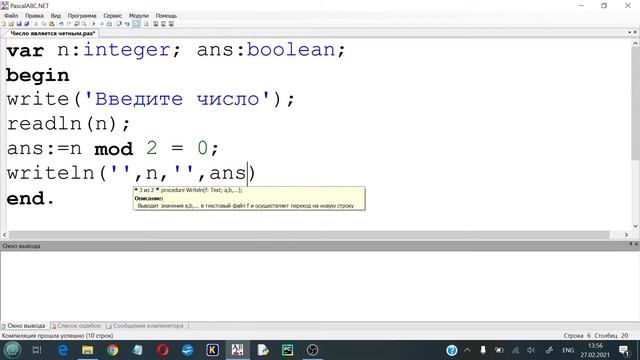Open the Windows Start button
Screen dimensions: 640x360
(12, 350)
